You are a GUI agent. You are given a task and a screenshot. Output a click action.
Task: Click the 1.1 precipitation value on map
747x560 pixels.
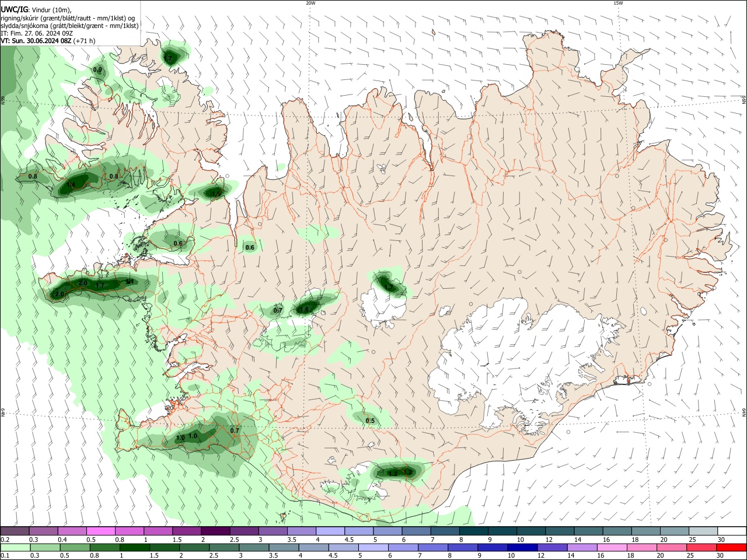[130, 282]
